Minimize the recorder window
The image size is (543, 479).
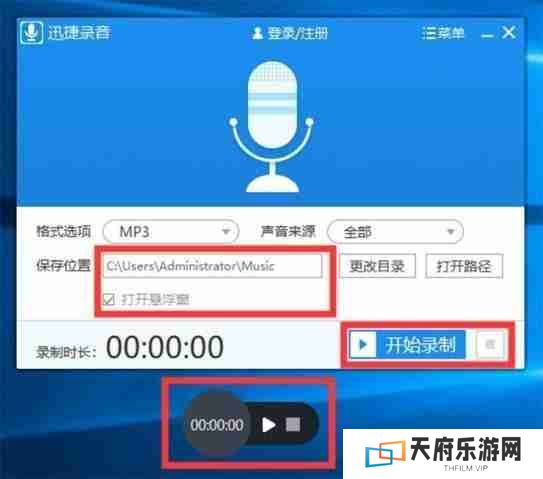[487, 35]
